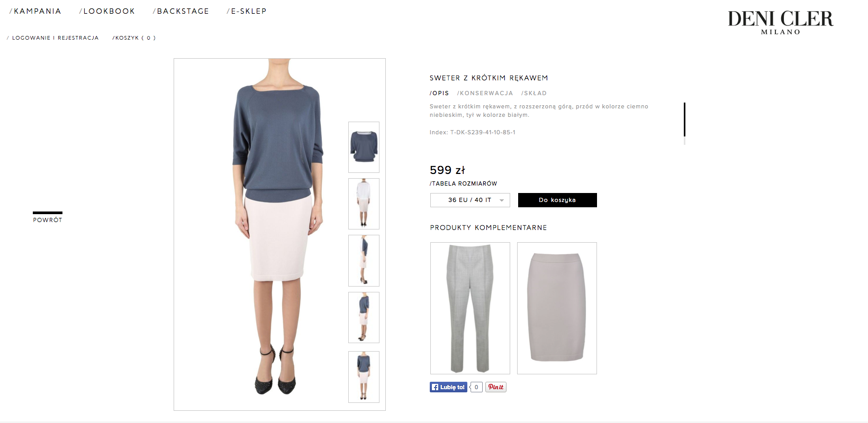This screenshot has width=868, height=423.
Task: Open the /TABELA ROZMIARÓW size chart
Action: [463, 183]
